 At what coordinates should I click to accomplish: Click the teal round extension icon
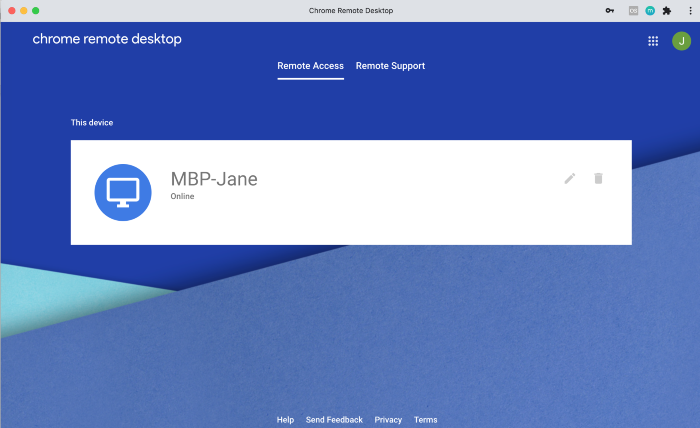(x=650, y=11)
